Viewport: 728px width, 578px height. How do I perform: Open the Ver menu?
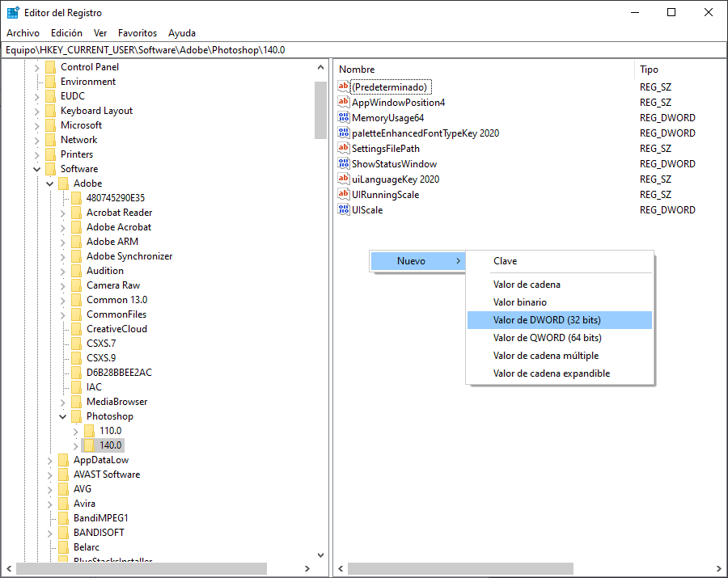[x=100, y=33]
